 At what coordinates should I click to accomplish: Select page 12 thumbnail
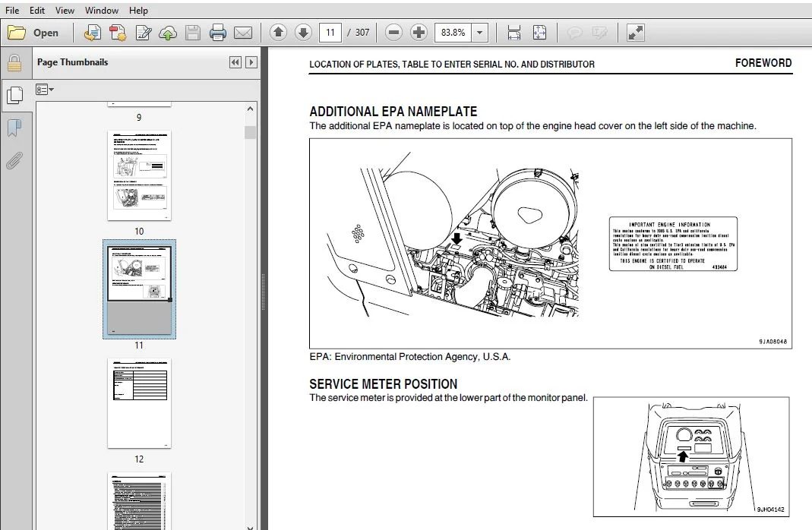point(139,403)
